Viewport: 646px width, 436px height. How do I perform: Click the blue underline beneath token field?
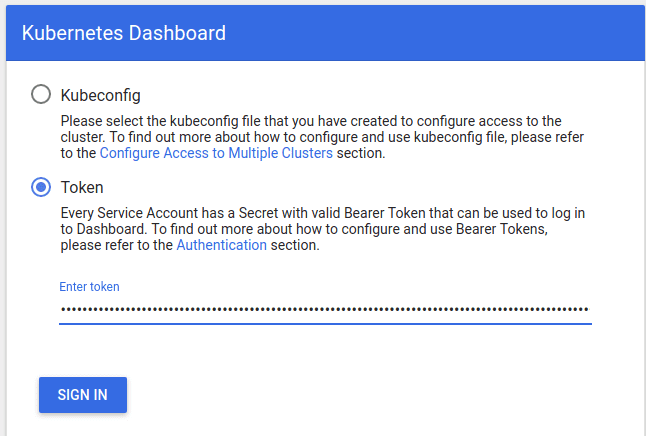tap(325, 323)
